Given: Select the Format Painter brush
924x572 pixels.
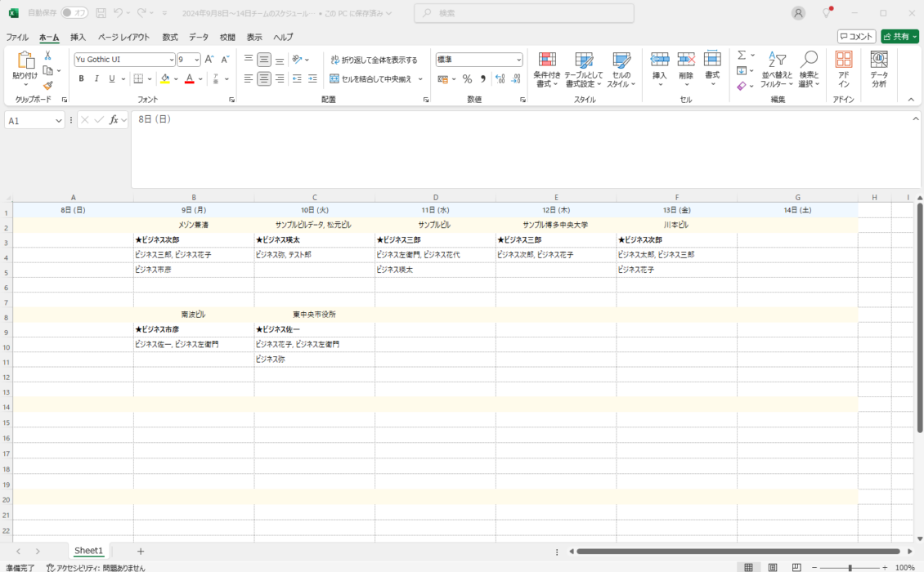Looking at the screenshot, I should [48, 86].
